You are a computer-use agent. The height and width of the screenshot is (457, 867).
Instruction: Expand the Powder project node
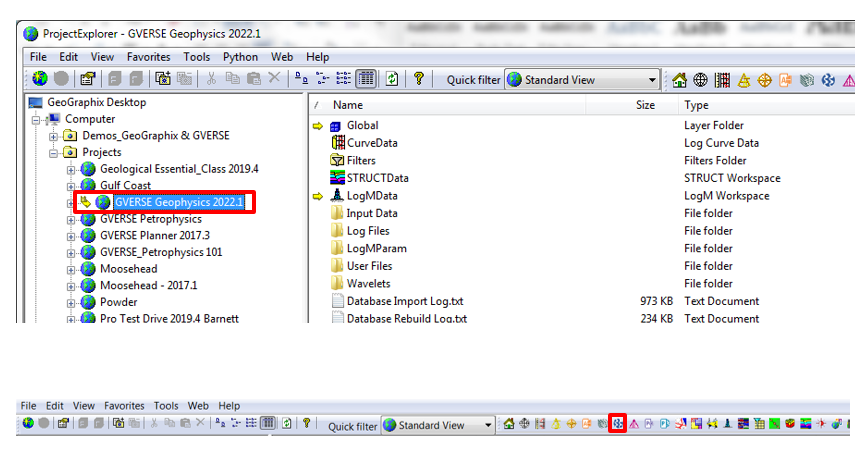click(x=71, y=303)
